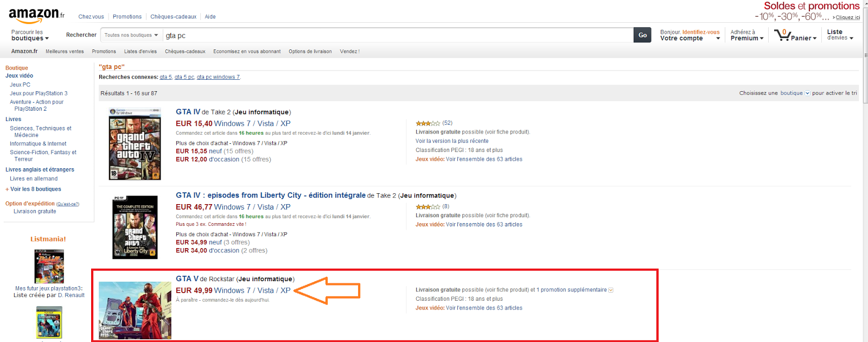This screenshot has height=342, width=868.
Task: Open 'GTA IV : episodes from Liberty City' title
Action: (271, 195)
